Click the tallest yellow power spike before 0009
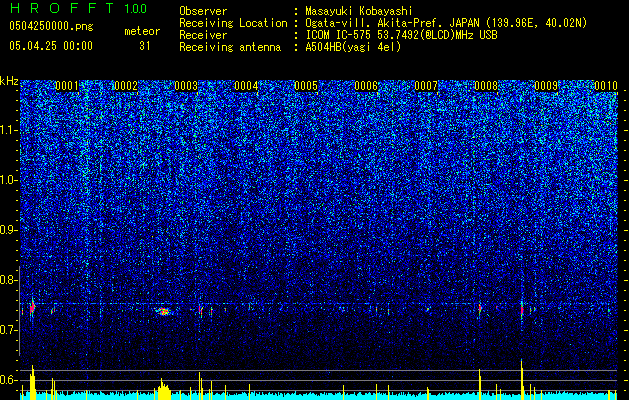The image size is (629, 400). [x=522, y=380]
